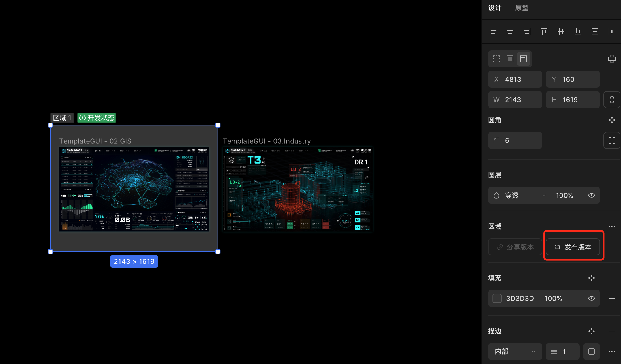Toggle layer visibility in 图层 section

pos(591,195)
